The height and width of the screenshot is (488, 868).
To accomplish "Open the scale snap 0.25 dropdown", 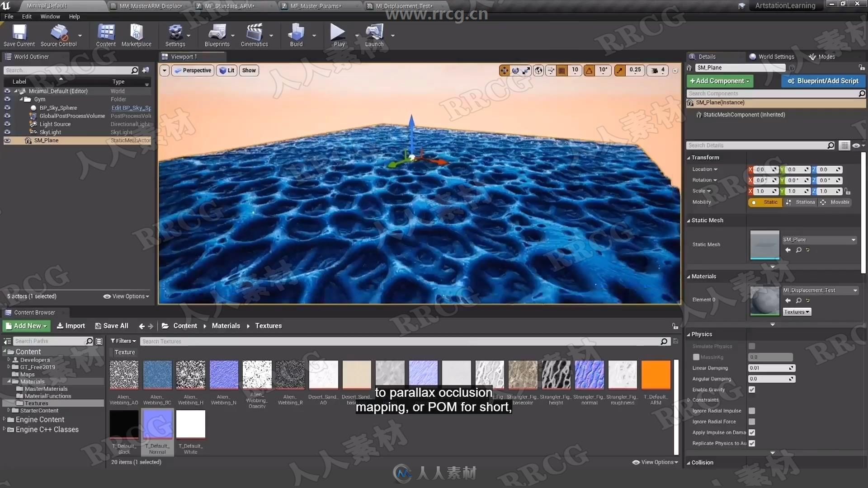I will pyautogui.click(x=635, y=70).
